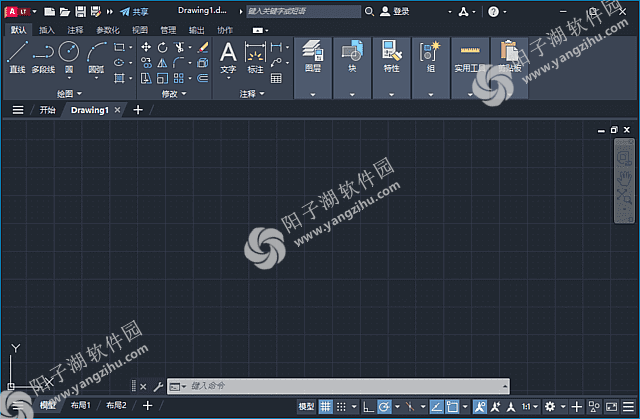Toggle object snap tracking in status bar
This screenshot has width=640, height=419.
point(436,406)
